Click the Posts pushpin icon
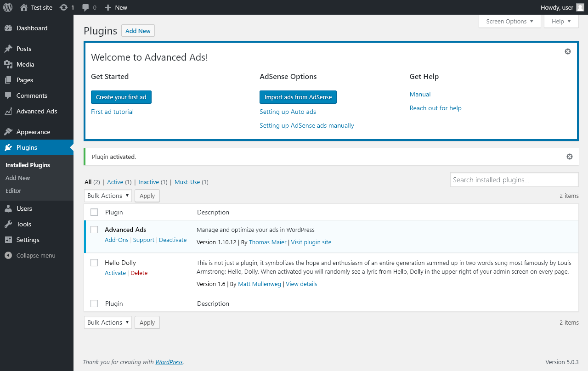 pos(8,49)
